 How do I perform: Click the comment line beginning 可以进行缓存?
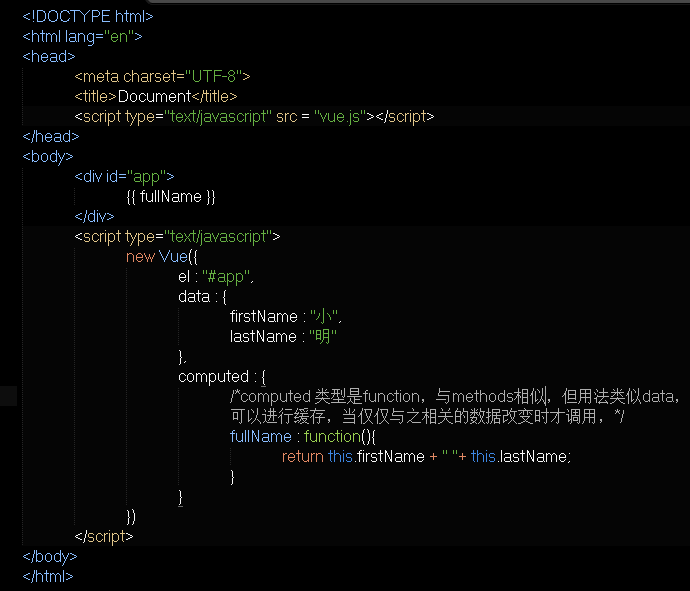point(427,417)
